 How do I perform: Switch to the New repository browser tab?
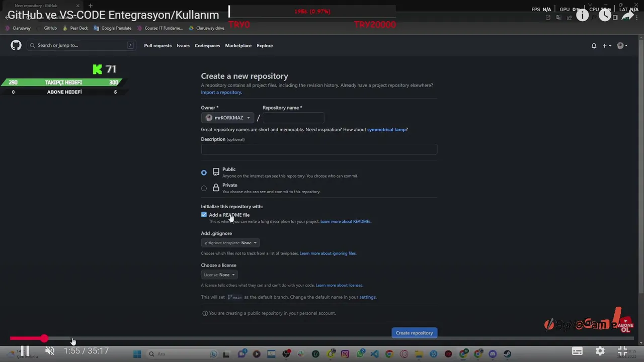coord(43,6)
